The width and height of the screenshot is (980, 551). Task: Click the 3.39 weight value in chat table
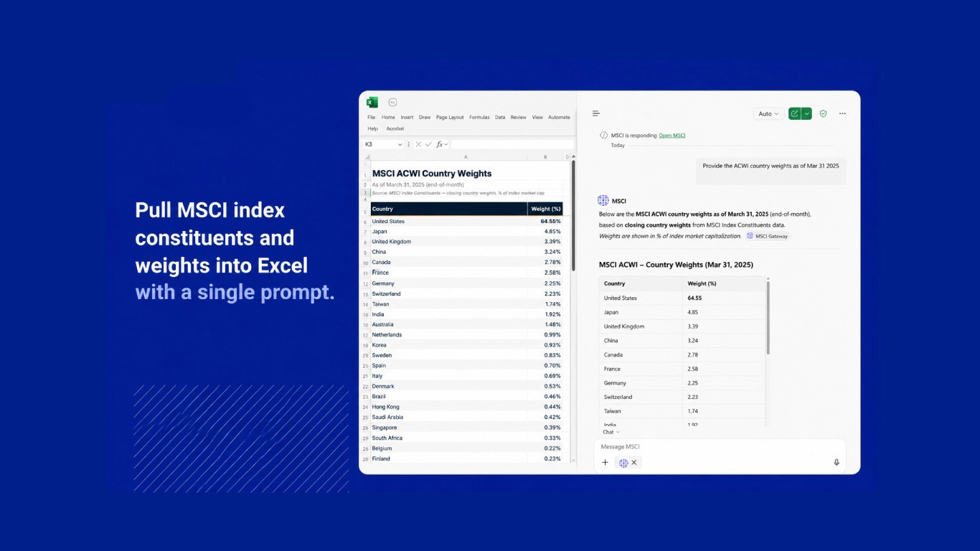coord(692,326)
